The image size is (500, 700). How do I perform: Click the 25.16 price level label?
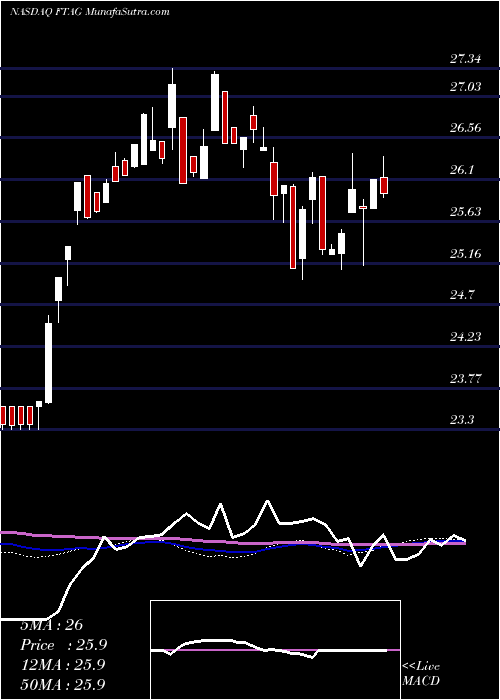(466, 254)
